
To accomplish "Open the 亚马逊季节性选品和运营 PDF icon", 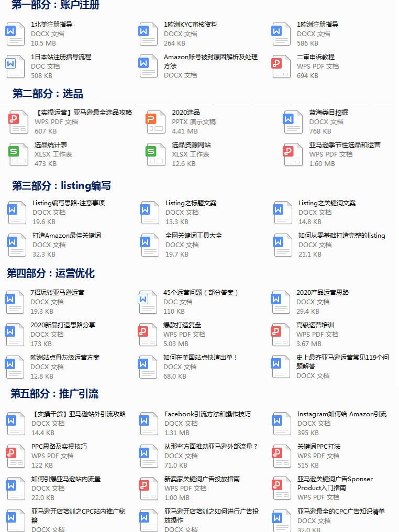I will pyautogui.click(x=293, y=154).
